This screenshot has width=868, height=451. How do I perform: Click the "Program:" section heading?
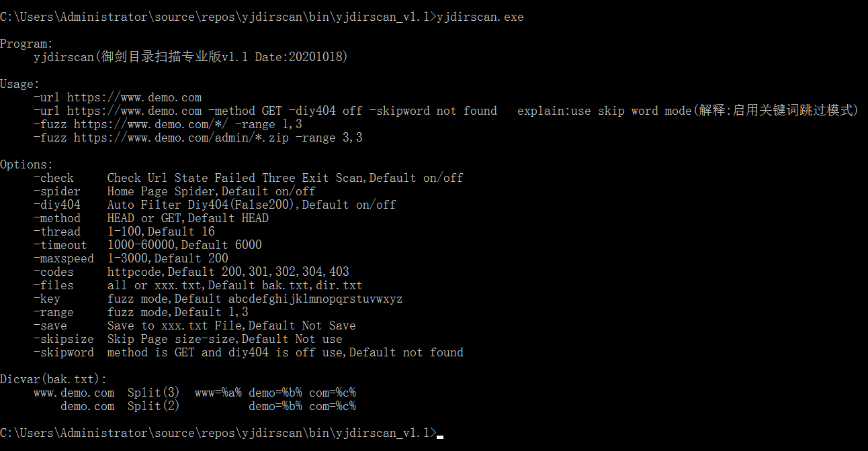pos(26,44)
